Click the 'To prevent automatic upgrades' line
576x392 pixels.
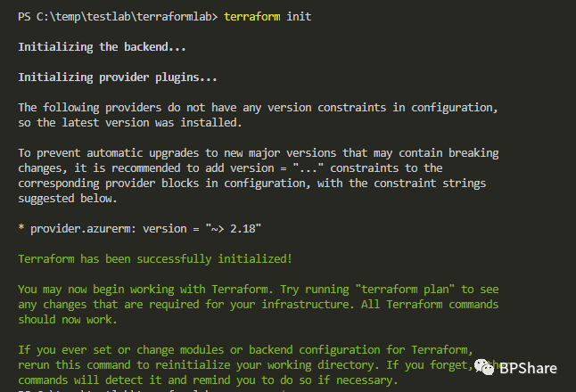point(259,153)
